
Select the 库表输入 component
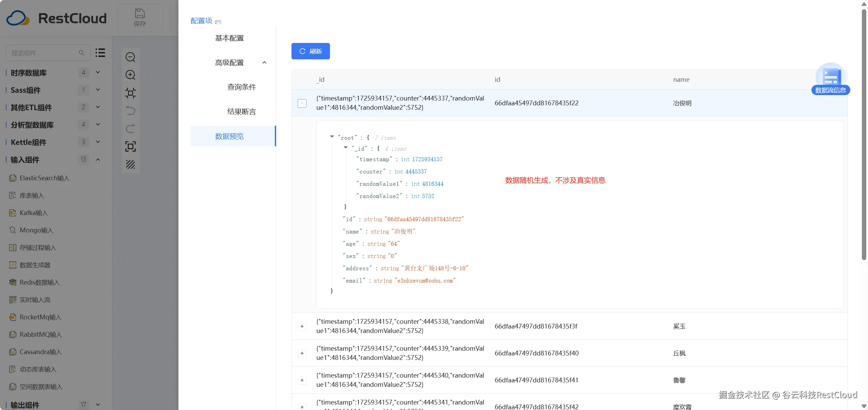(x=32, y=195)
